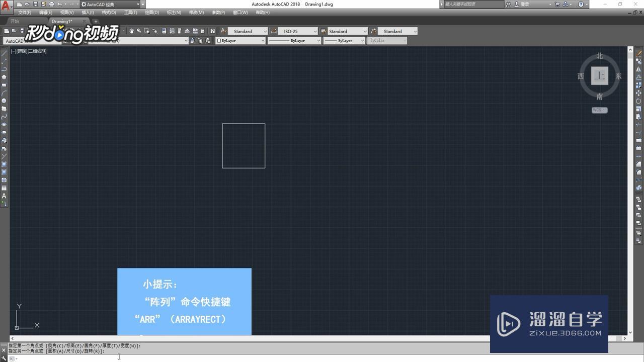The height and width of the screenshot is (362, 644).
Task: Click the top (上) face of the ViewCube
Action: coord(599,76)
